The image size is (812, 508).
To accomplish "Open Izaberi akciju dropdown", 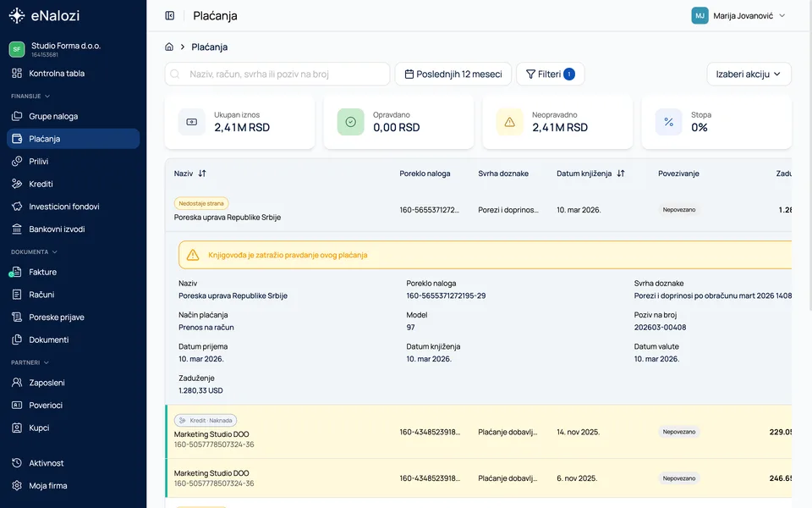I will pos(749,75).
